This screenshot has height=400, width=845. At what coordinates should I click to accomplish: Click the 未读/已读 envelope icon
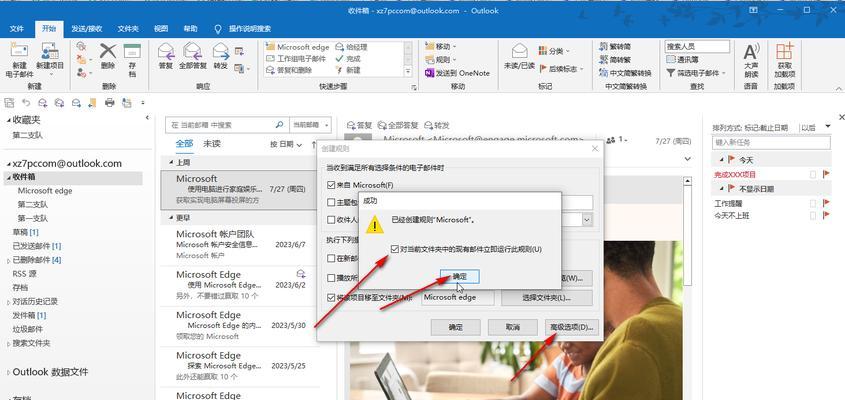tap(519, 51)
